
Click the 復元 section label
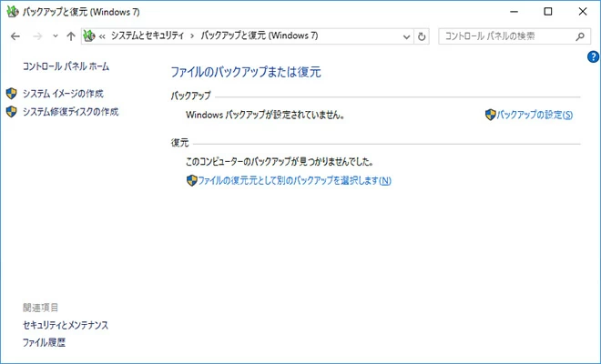point(179,143)
